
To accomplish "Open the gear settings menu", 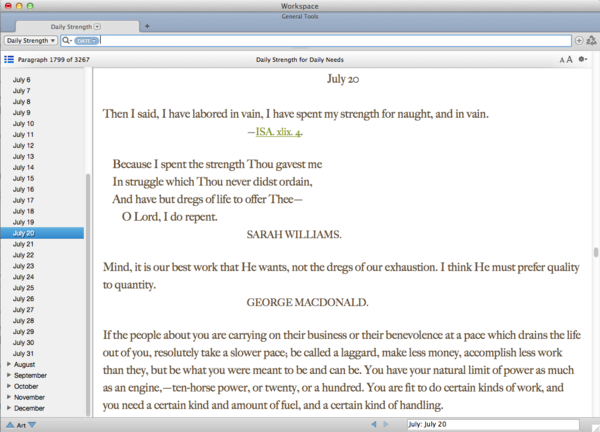I will pos(582,60).
